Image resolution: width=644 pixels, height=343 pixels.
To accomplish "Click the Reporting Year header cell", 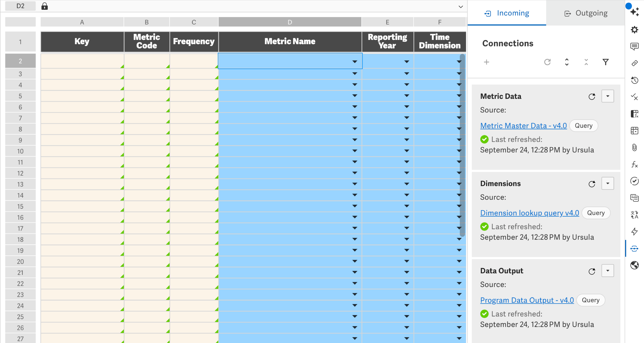I will 388,42.
